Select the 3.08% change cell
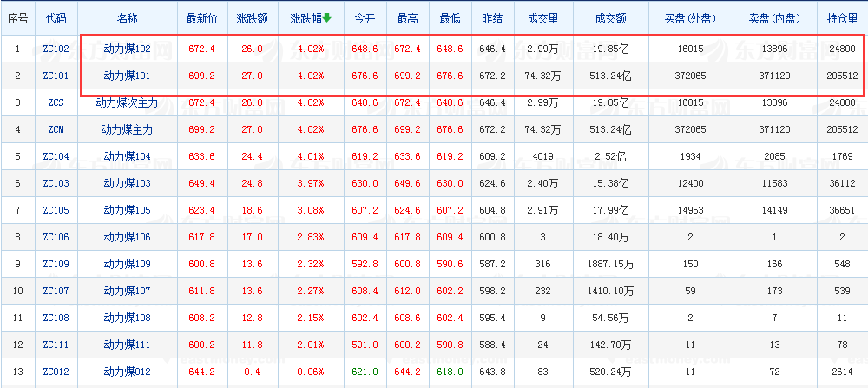This screenshot has width=868, height=388. tap(311, 210)
